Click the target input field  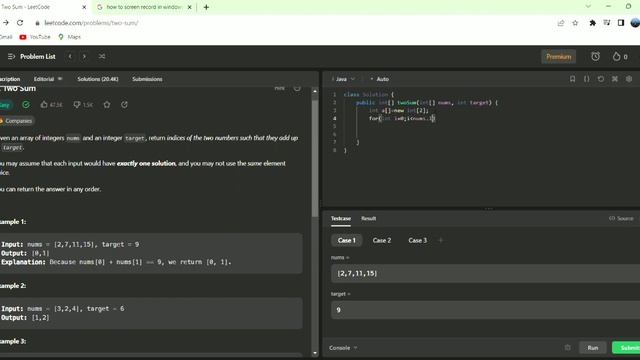click(485, 310)
